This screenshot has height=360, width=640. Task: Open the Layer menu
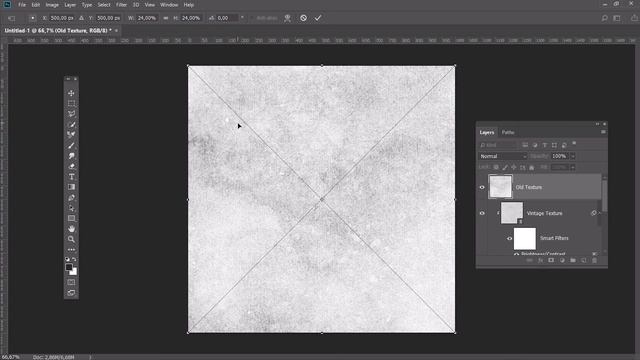pyautogui.click(x=70, y=5)
